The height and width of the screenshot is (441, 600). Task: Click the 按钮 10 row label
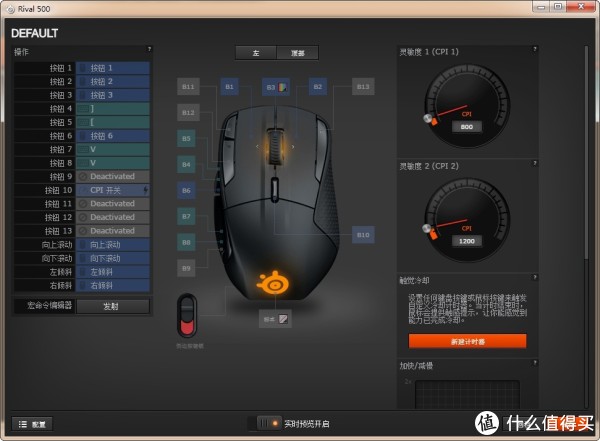pyautogui.click(x=58, y=190)
